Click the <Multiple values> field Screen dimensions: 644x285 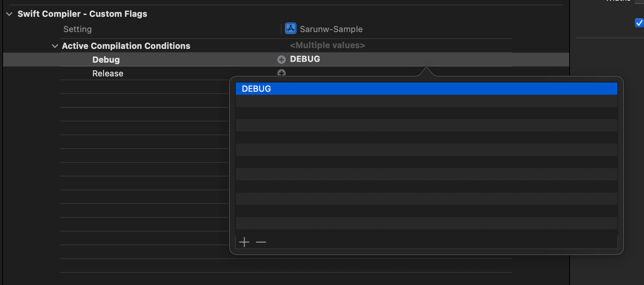327,45
